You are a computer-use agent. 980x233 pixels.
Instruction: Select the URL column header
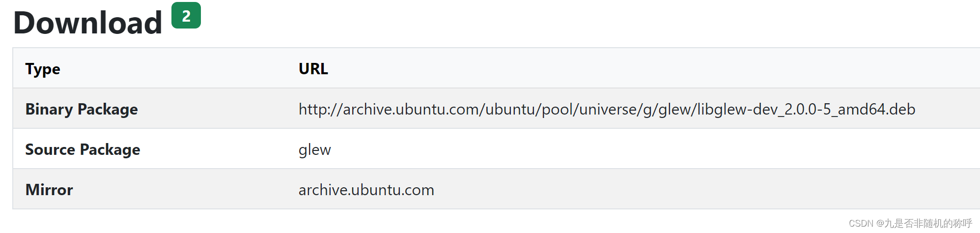pos(313,69)
